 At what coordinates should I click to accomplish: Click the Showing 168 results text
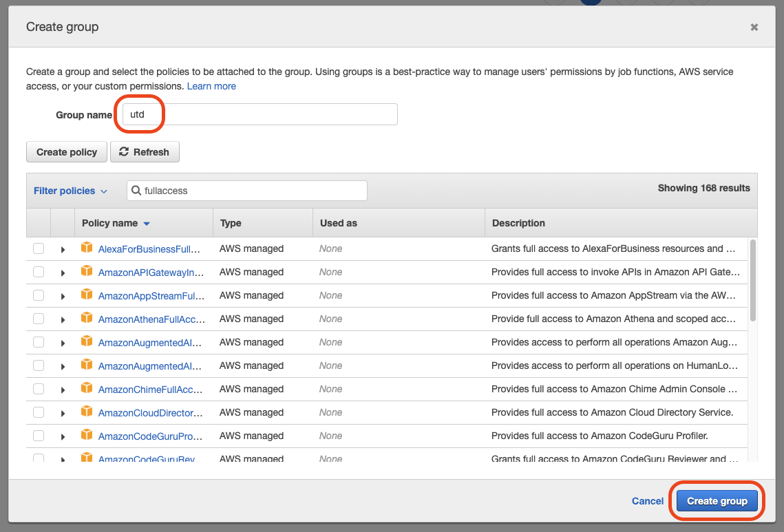pos(703,188)
